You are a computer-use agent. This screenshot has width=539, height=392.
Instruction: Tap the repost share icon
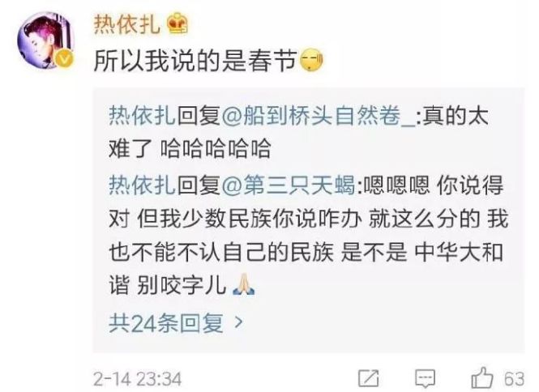[x=369, y=378]
